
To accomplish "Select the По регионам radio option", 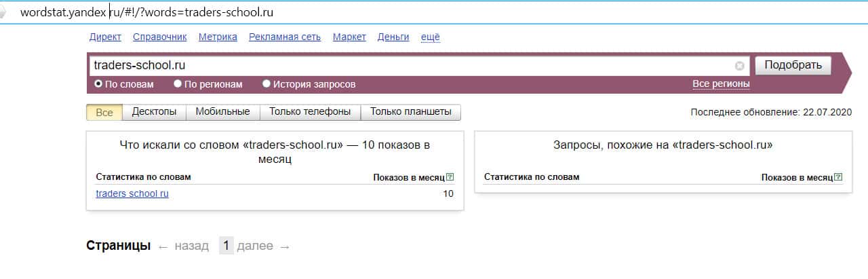I will [x=178, y=84].
